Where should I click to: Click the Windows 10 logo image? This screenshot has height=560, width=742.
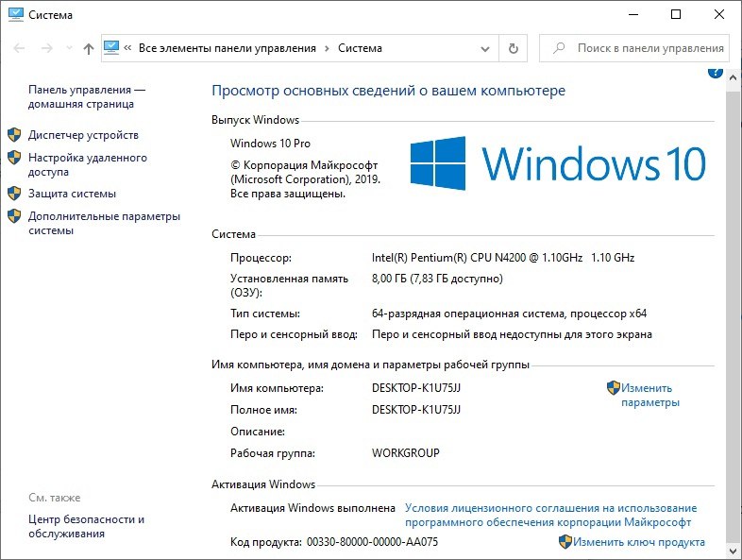[558, 163]
